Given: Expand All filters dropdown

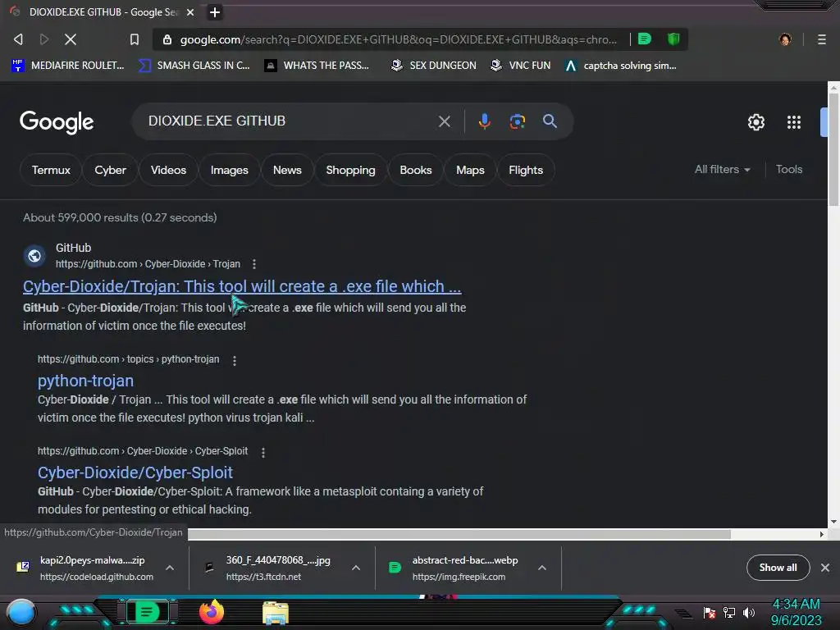Looking at the screenshot, I should pos(722,169).
